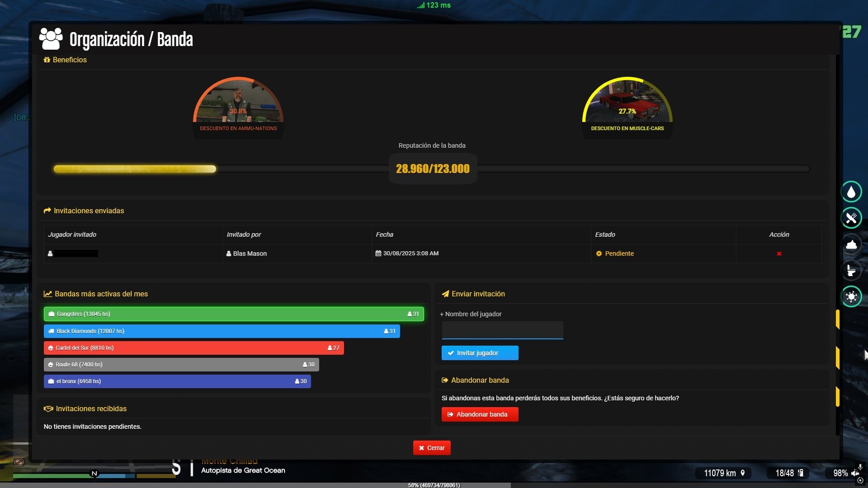Focus the Nombre del jugador input field
The height and width of the screenshot is (488, 868).
point(502,330)
